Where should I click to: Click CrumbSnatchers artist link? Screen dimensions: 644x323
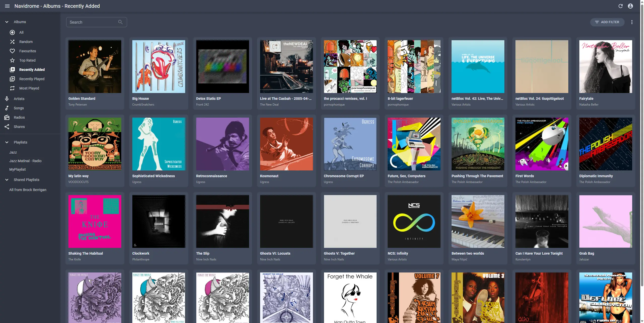[x=143, y=105]
